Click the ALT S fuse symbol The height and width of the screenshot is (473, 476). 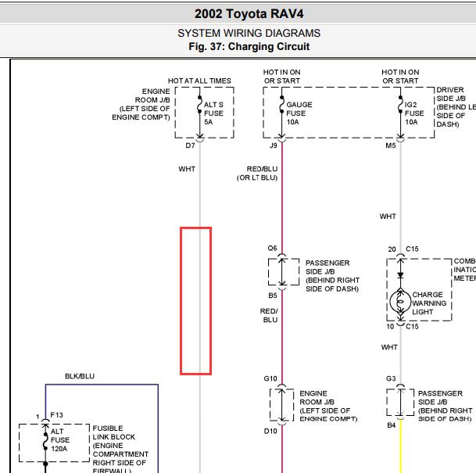coord(199,105)
